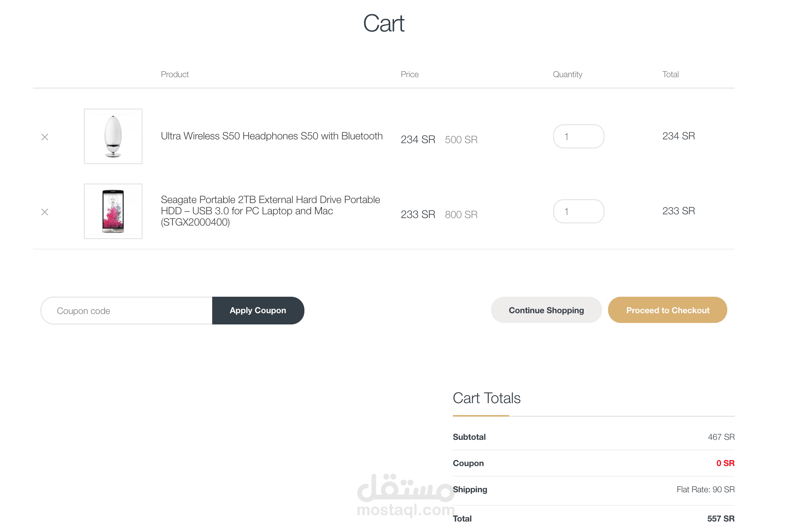The image size is (812, 529).
Task: Click the Product column header
Action: click(174, 74)
